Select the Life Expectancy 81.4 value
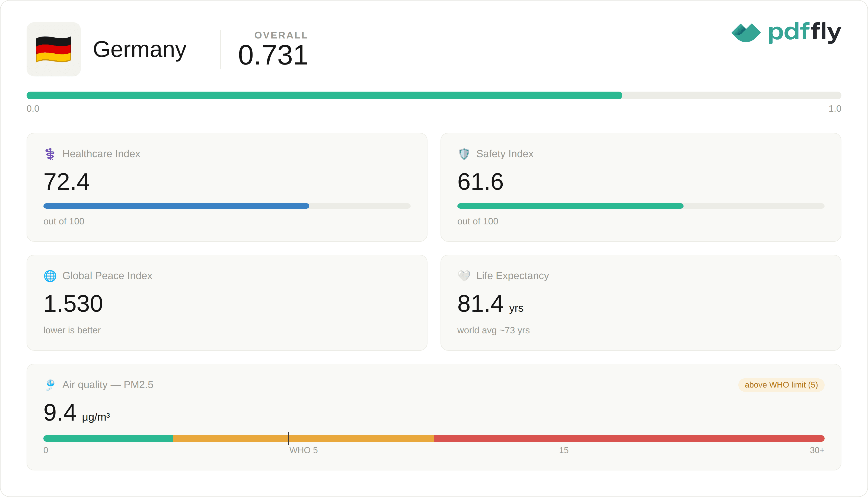This screenshot has height=497, width=868. [480, 304]
